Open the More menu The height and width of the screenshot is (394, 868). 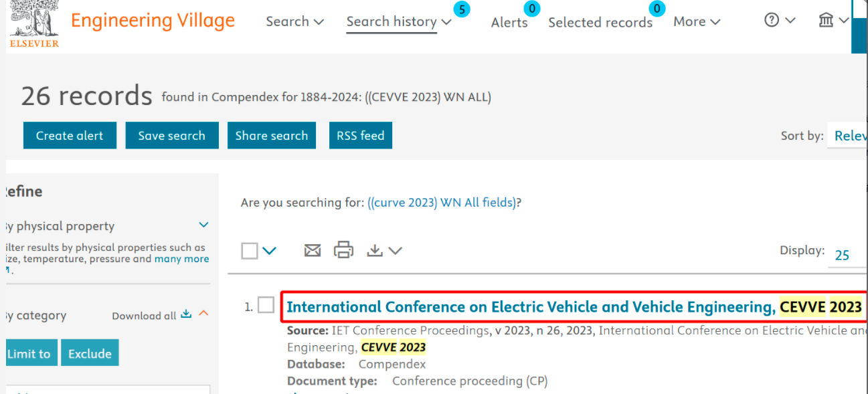click(x=697, y=21)
